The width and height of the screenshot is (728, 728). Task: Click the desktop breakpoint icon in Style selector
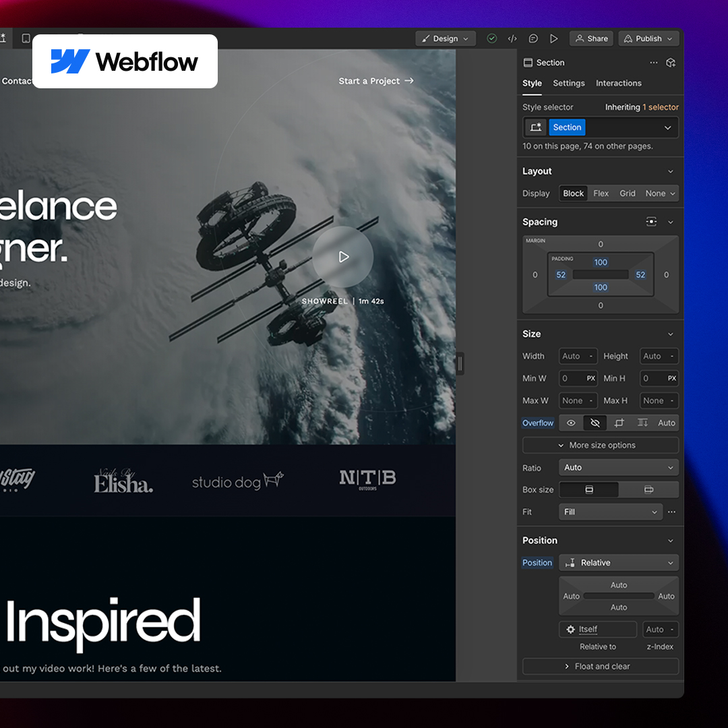click(535, 127)
